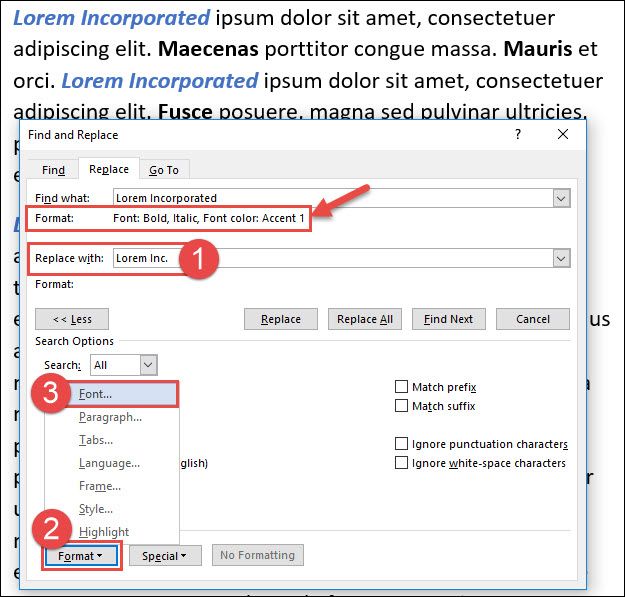Choose Frame... from the Format menu

112,486
